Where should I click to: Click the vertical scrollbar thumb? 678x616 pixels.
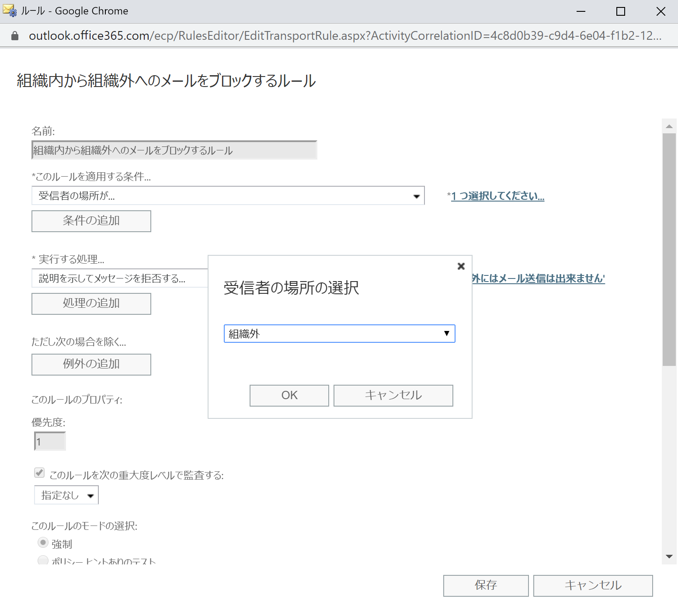pyautogui.click(x=669, y=249)
